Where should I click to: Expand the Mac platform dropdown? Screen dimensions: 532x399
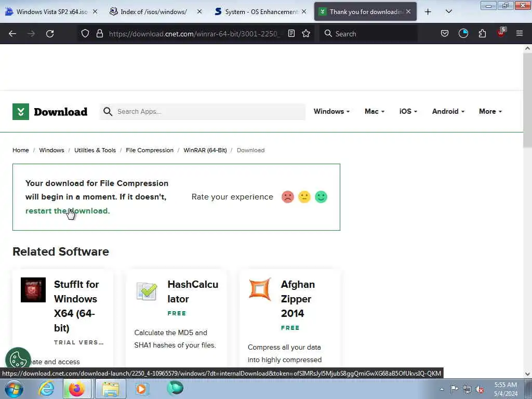[x=375, y=111]
